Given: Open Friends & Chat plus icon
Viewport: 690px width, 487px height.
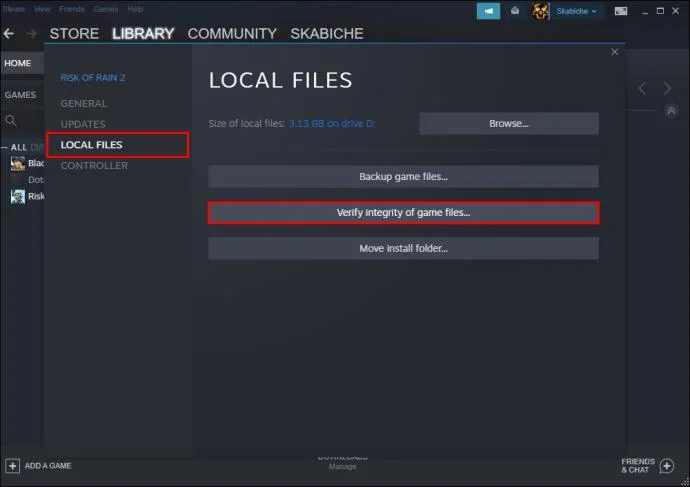Looking at the screenshot, I should click(x=667, y=466).
